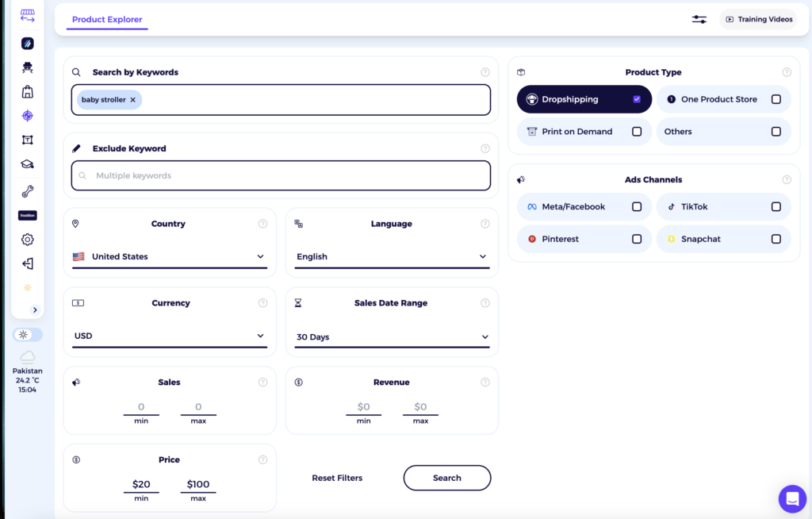Click the logout icon in the sidebar
The image size is (812, 519).
28,263
